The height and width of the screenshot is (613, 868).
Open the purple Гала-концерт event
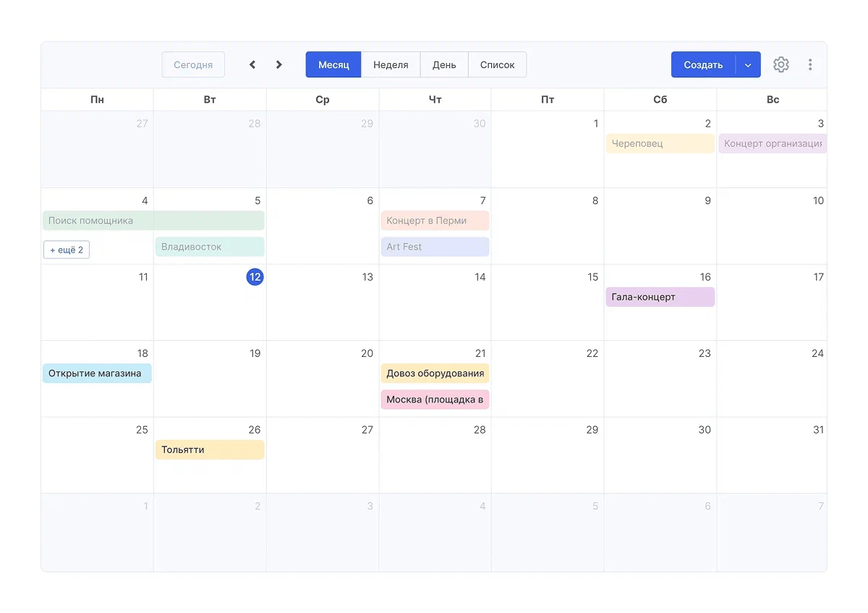point(660,297)
